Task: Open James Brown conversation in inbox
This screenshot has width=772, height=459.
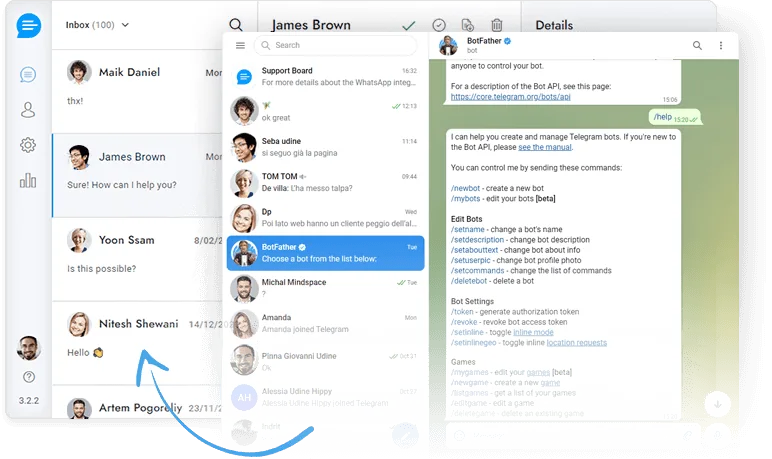Action: [x=137, y=175]
